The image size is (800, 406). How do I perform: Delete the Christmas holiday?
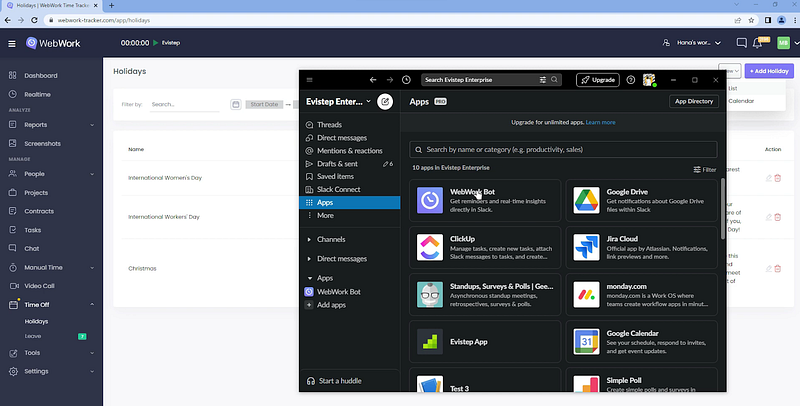tap(778, 269)
